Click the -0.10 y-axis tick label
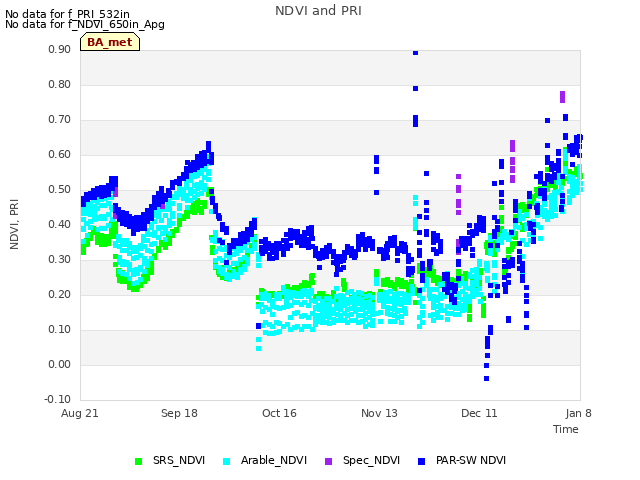 pyautogui.click(x=57, y=399)
